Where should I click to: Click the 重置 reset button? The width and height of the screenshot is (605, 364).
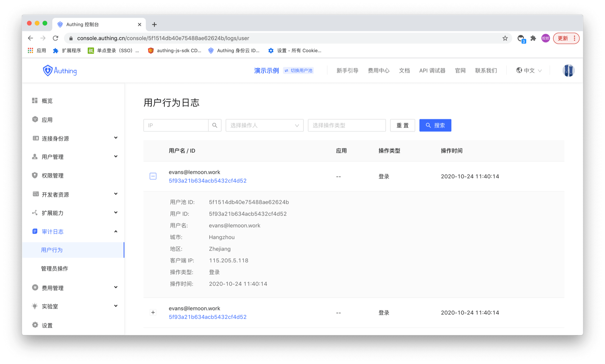(402, 125)
